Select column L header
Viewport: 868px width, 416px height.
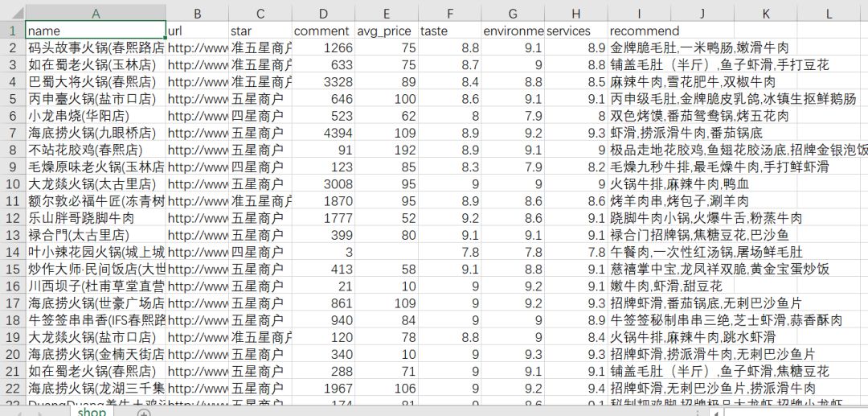[x=829, y=14]
